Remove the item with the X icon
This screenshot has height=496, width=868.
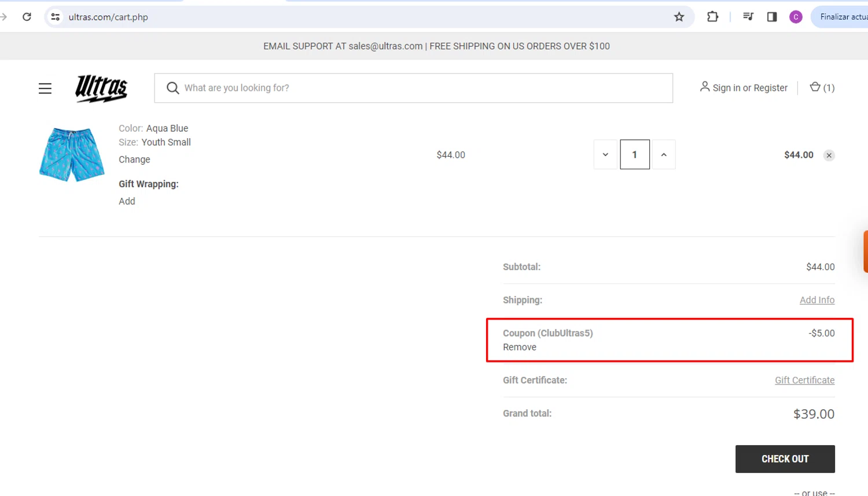(829, 155)
